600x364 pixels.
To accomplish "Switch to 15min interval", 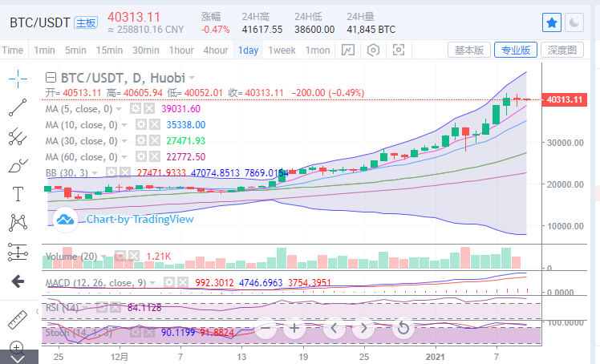I will [x=109, y=50].
